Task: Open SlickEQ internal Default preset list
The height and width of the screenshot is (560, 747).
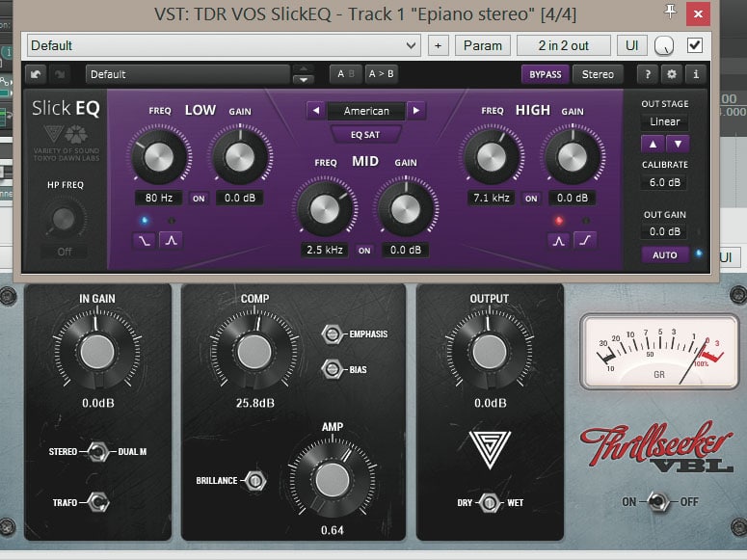Action: [188, 74]
